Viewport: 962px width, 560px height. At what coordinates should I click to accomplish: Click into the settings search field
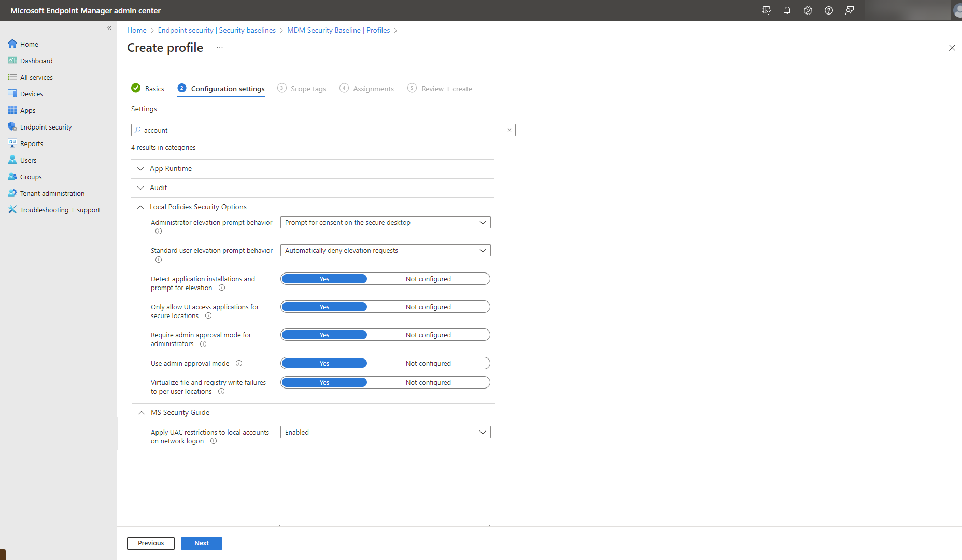click(x=323, y=130)
